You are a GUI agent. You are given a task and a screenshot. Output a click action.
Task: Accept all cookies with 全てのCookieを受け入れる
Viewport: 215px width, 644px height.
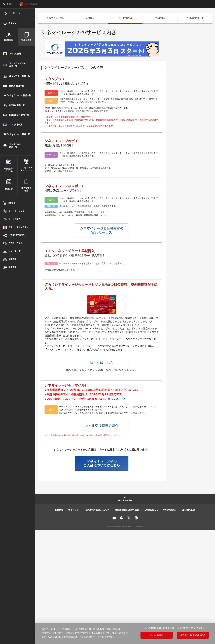(x=193, y=635)
